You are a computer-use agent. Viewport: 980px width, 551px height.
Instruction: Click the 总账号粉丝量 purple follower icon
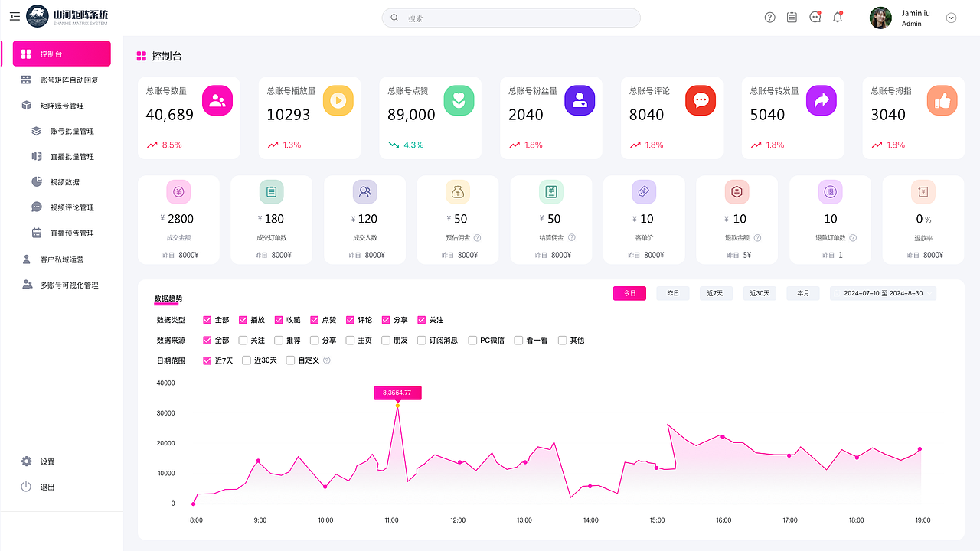(580, 100)
